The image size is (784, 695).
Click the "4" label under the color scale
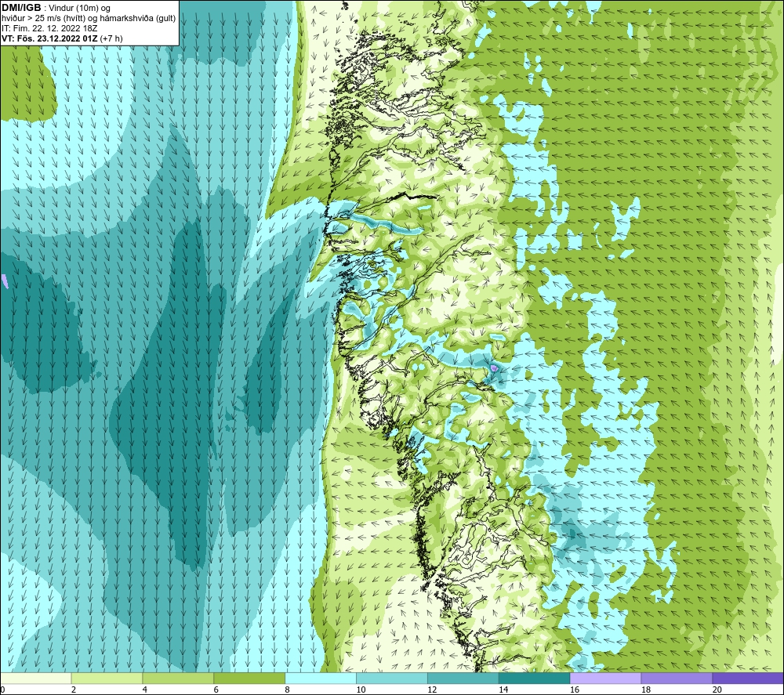coord(145,690)
